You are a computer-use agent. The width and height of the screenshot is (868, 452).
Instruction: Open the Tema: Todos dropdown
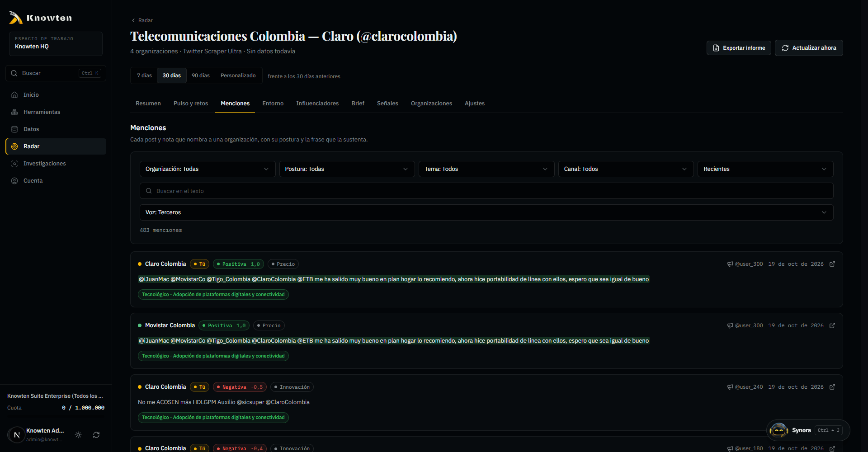486,169
